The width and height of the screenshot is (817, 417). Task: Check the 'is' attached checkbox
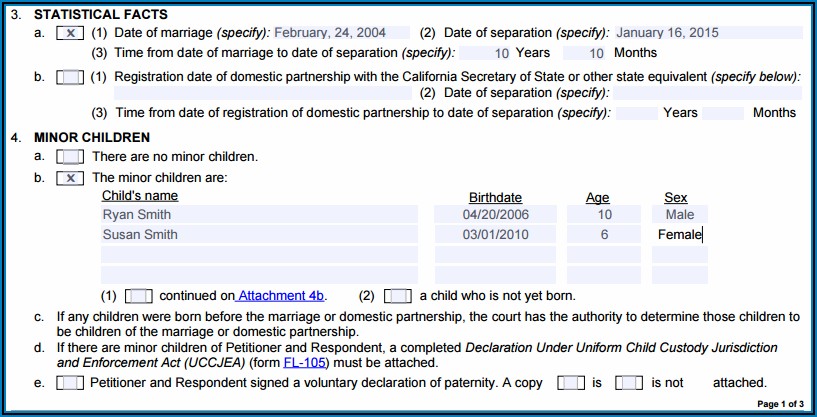[571, 383]
